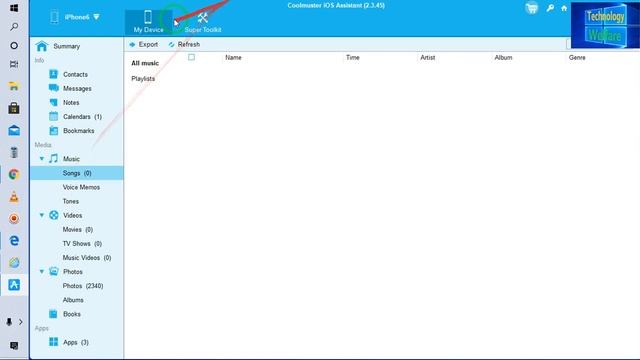Open the shopping cart icon
This screenshot has height=360, width=640.
tap(531, 8)
